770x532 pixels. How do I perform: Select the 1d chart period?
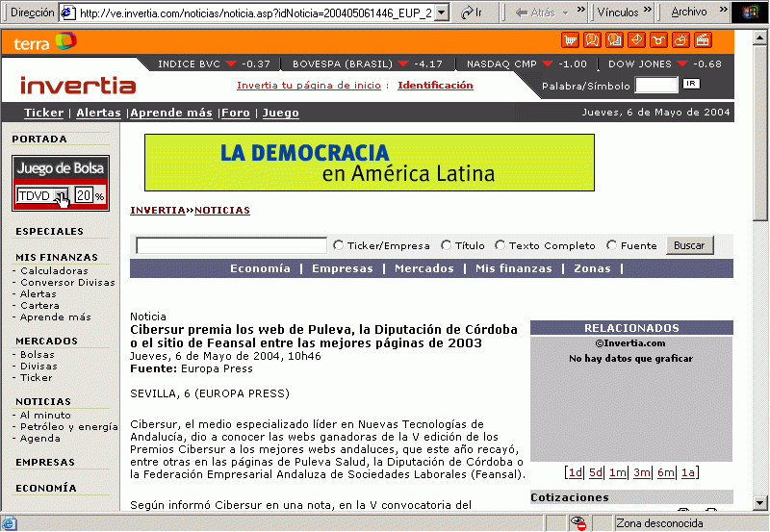pyautogui.click(x=575, y=472)
